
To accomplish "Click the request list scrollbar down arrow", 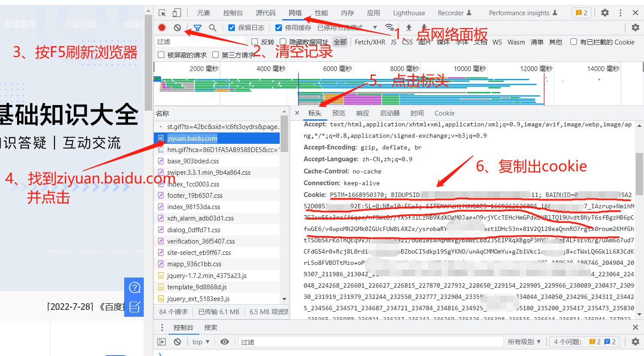I will click(284, 299).
